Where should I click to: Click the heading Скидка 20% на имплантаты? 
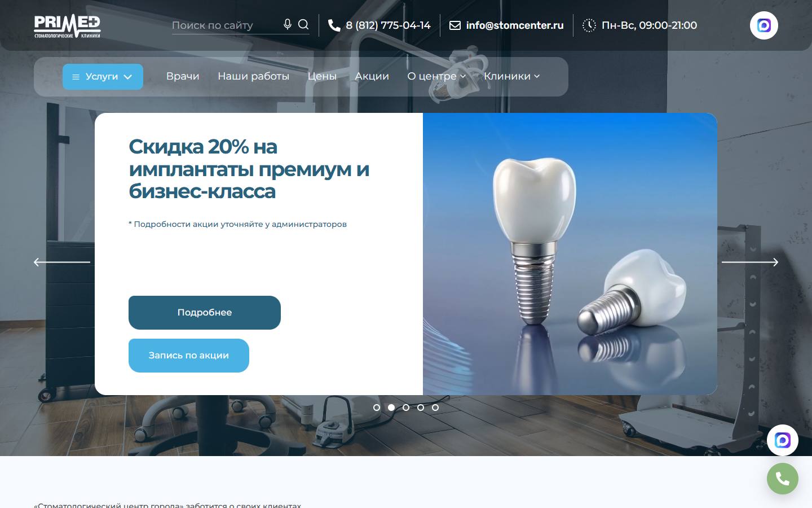point(249,169)
